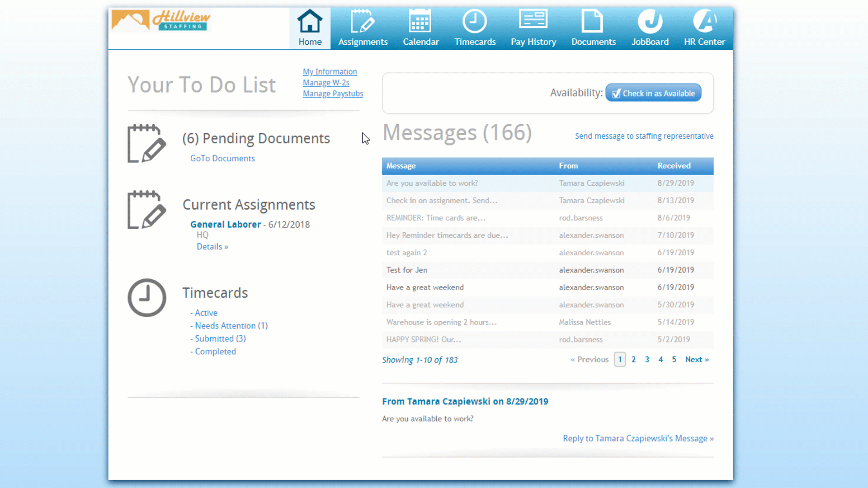The height and width of the screenshot is (488, 868).
Task: Open the Documents page icon
Action: [x=593, y=21]
